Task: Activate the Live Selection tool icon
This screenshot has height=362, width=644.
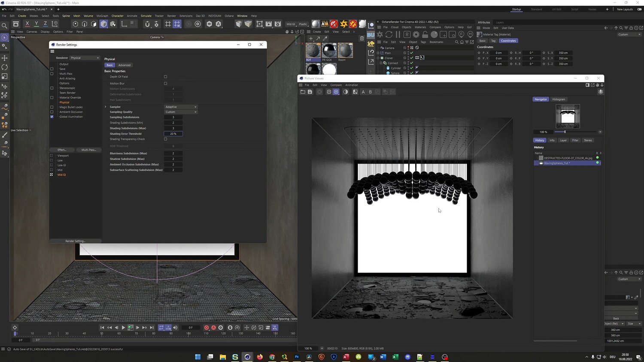Action: tap(5, 37)
